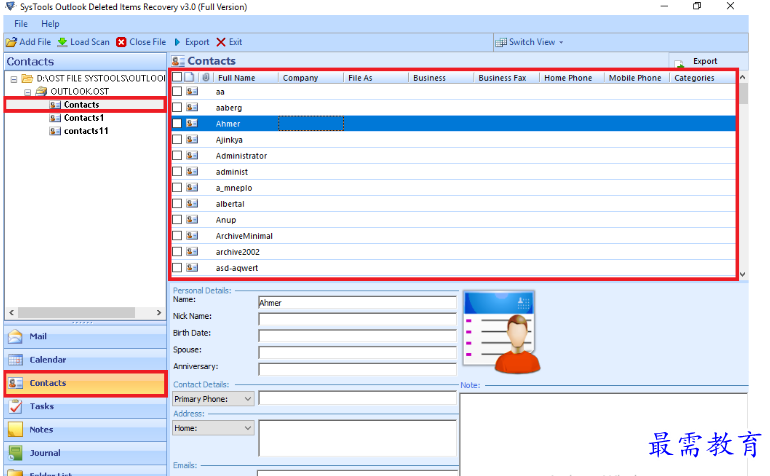770x476 pixels.
Task: Click the Name input field
Action: (x=357, y=303)
